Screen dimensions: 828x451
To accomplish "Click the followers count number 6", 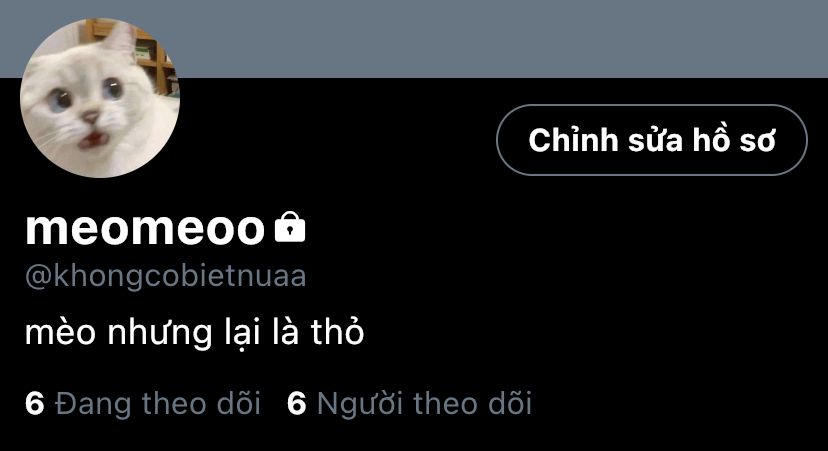I will (x=296, y=403).
